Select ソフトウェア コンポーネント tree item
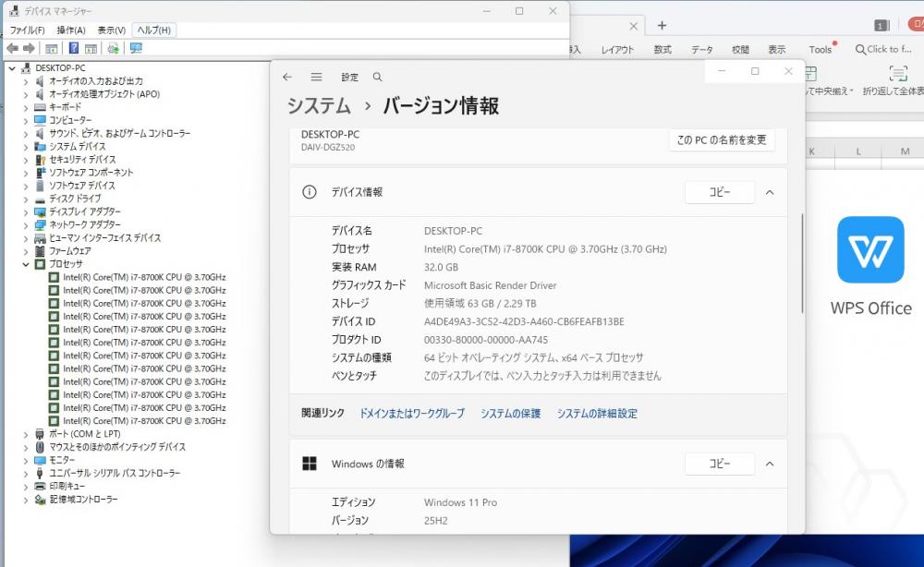Viewport: 924px width, 567px height. click(x=91, y=173)
